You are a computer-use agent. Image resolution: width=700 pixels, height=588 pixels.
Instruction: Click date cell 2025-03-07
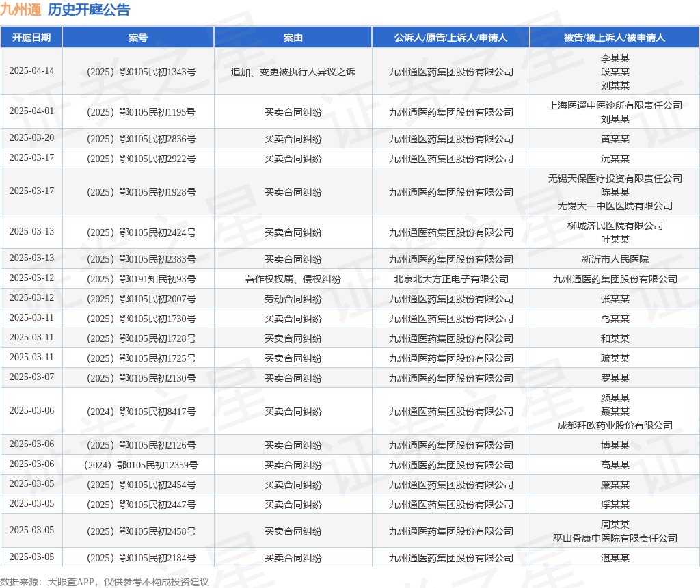31,377
